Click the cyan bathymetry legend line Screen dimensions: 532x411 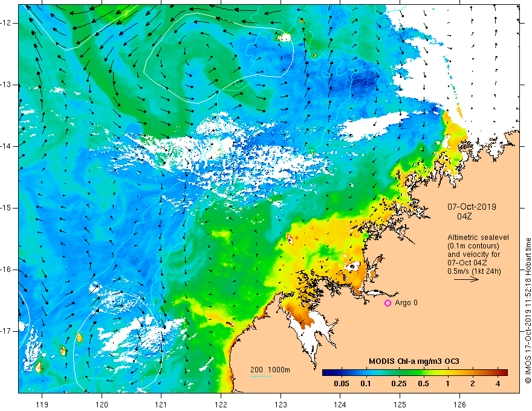(x=261, y=376)
